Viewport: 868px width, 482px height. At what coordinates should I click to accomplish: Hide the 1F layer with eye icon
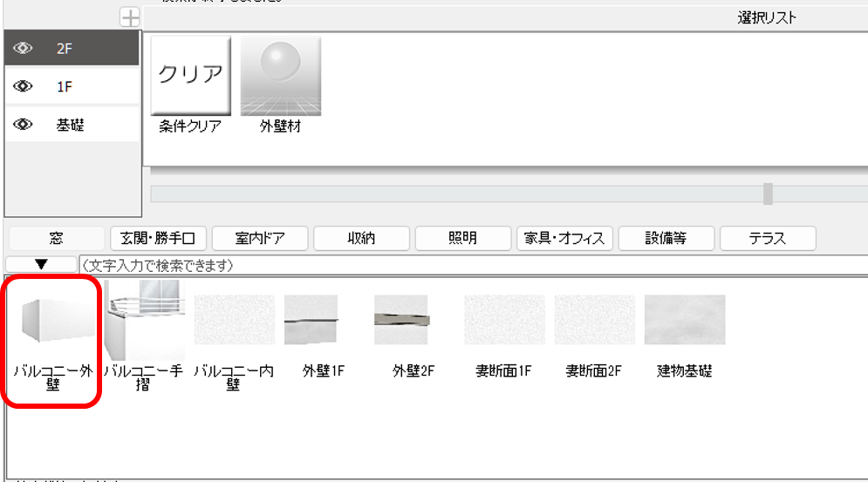[24, 86]
